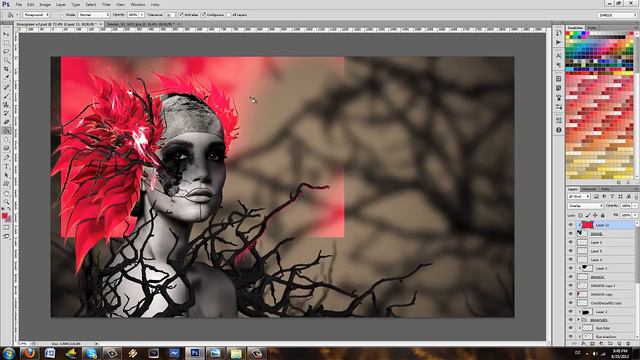Select the active Paint Bucket tool
The image size is (640, 360).
coord(6,131)
